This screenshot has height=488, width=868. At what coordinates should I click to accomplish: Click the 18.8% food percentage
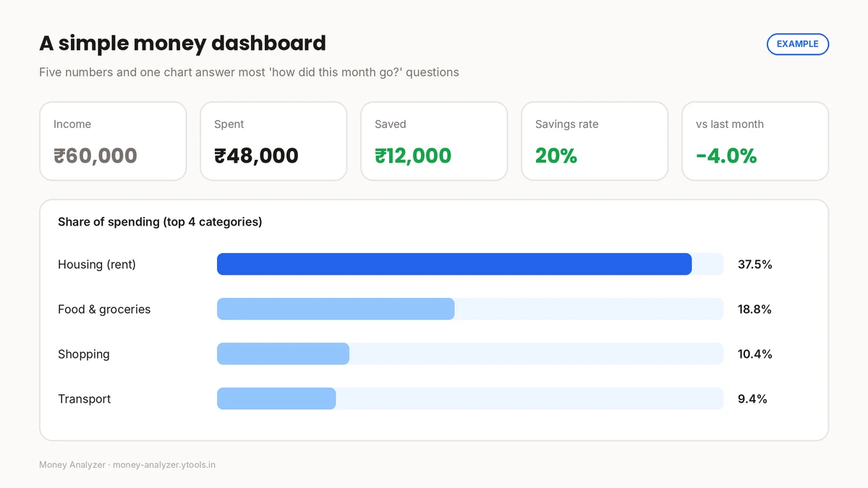tap(755, 309)
